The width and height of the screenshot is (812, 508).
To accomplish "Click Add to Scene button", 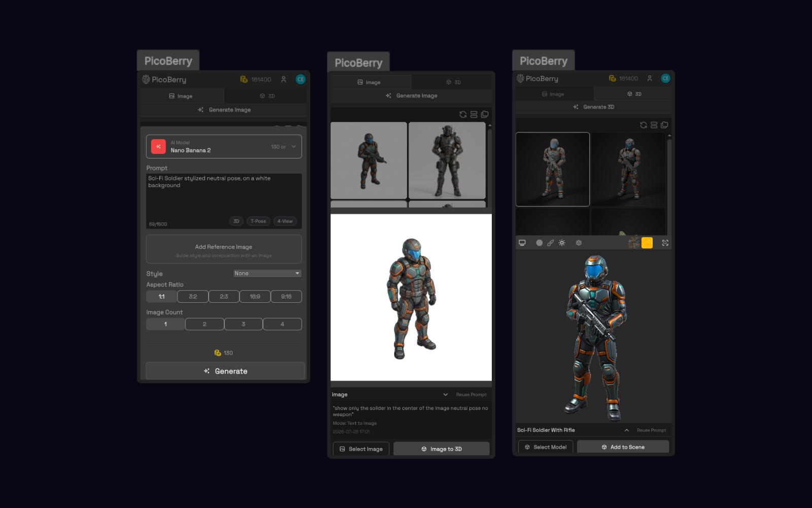I will [623, 447].
